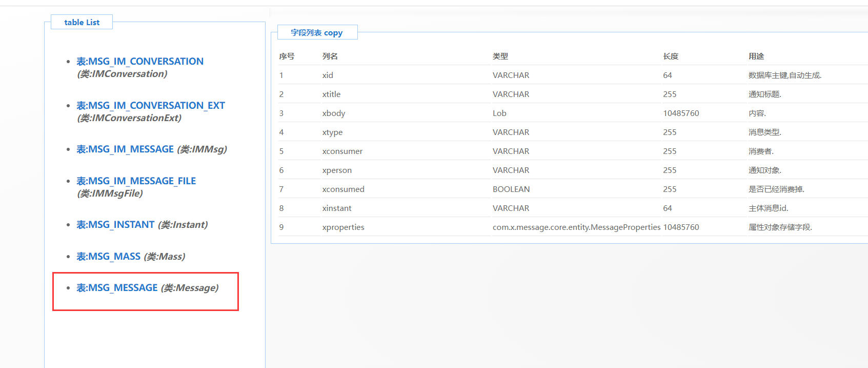
Task: Open the MSG_IM_MESSAGE_FILE table link
Action: [136, 181]
